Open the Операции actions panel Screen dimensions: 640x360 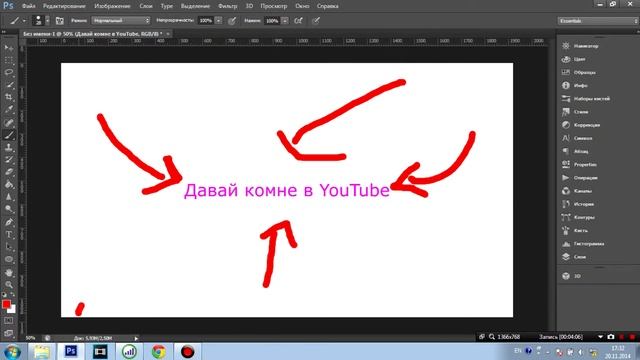pos(580,178)
